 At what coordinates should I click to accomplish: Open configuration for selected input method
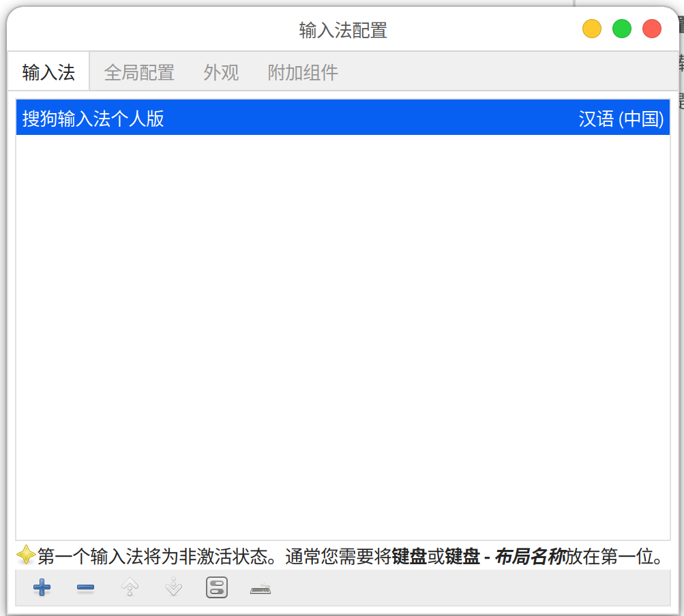[217, 587]
